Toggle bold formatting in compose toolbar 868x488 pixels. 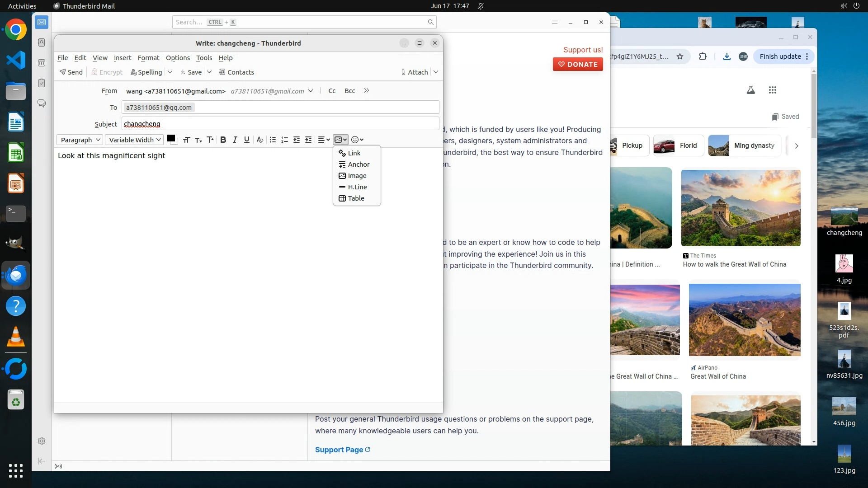223,140
